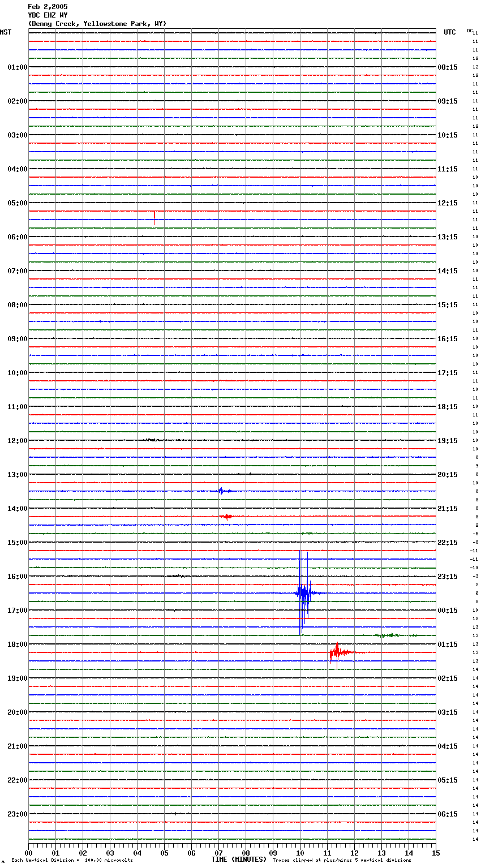Click the black signal wiggle on the 12:00 trace
The width and height of the screenshot is (481, 868).
(x=153, y=440)
